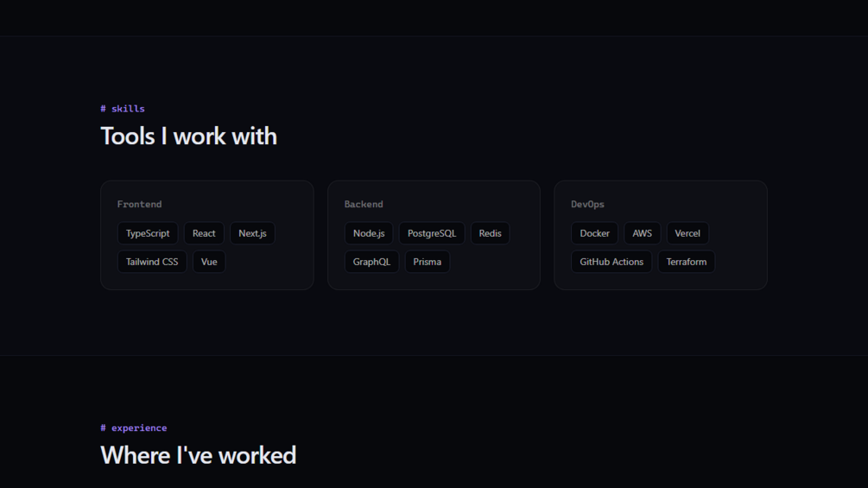Select the React skill tag
Viewport: 868px width, 488px height.
(204, 233)
